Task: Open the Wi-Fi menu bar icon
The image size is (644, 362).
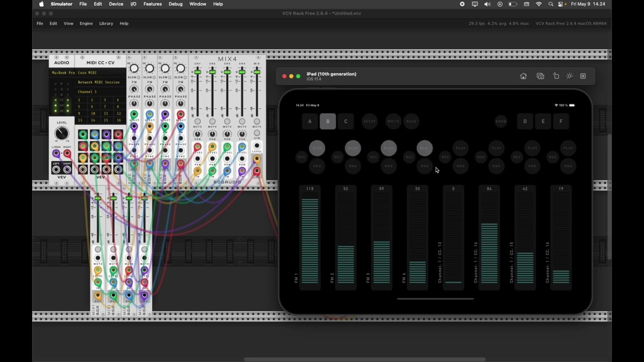Action: click(539, 4)
